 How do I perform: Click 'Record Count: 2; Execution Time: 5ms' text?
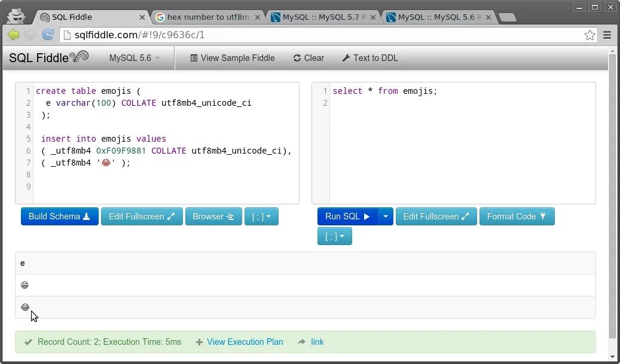[x=109, y=342]
